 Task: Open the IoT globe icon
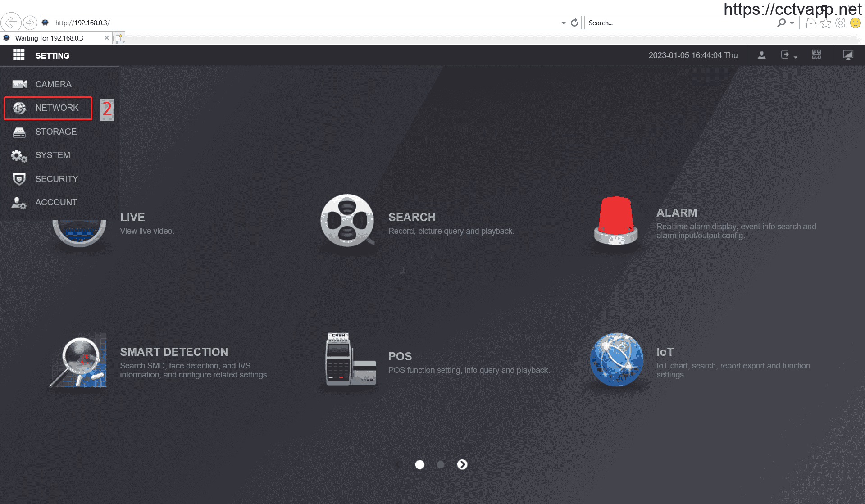click(x=616, y=359)
